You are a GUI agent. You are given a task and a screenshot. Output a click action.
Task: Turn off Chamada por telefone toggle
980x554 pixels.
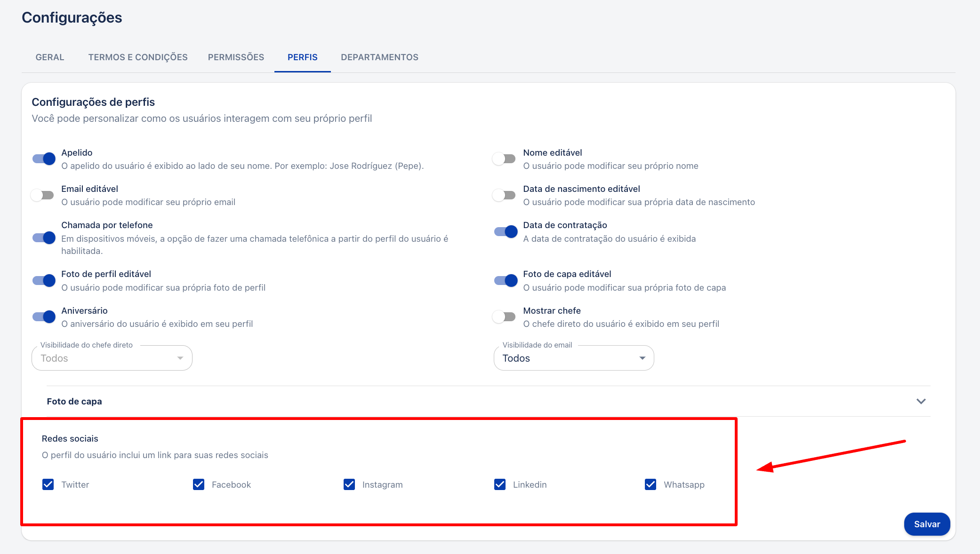pos(44,238)
